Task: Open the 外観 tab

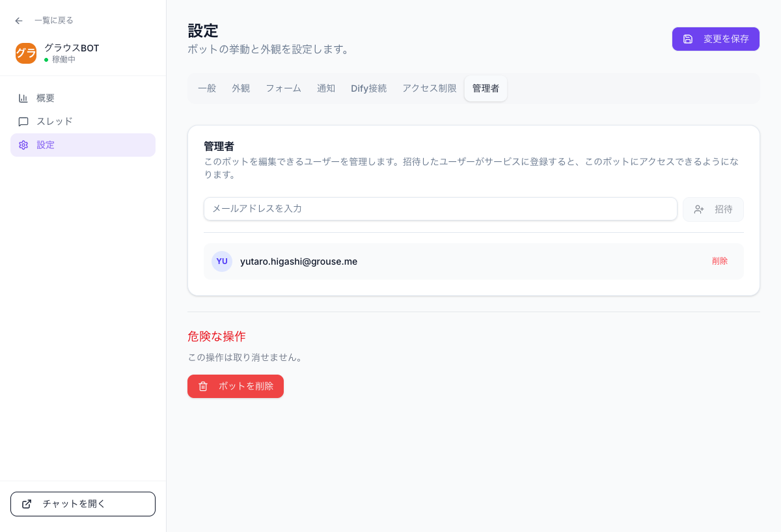Action: (x=241, y=88)
